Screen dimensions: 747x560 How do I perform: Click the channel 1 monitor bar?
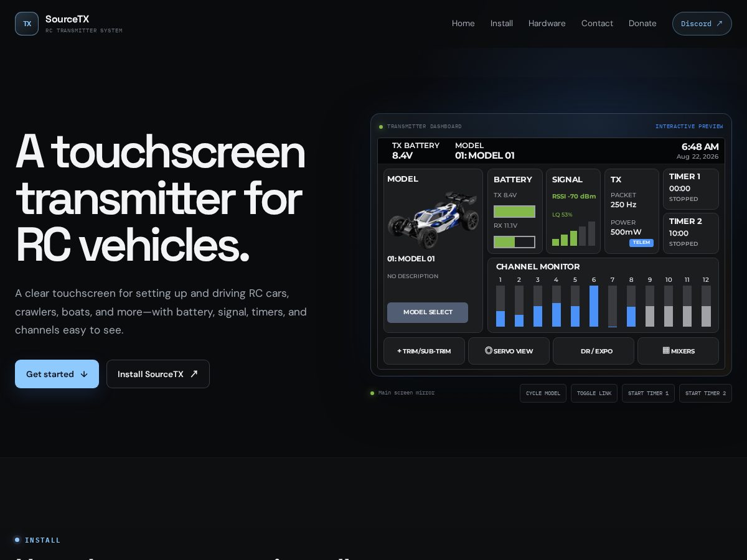500,306
